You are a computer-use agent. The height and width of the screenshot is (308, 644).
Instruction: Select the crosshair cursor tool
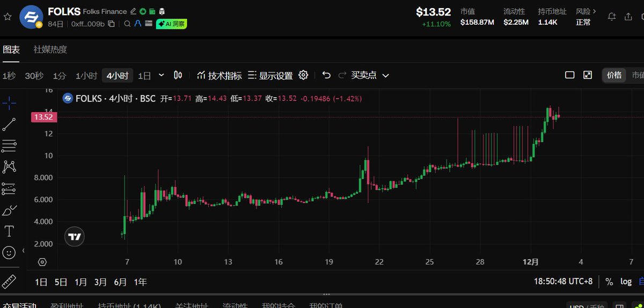click(x=9, y=103)
